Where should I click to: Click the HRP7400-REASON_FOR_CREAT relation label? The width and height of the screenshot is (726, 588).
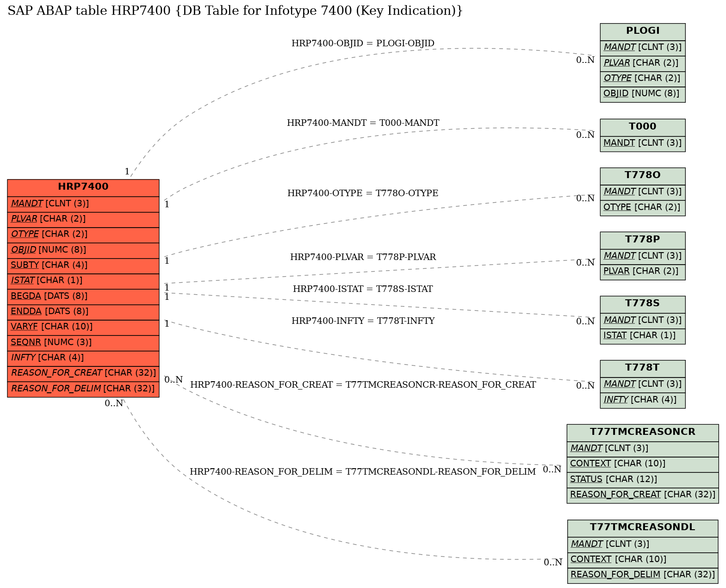point(363,385)
